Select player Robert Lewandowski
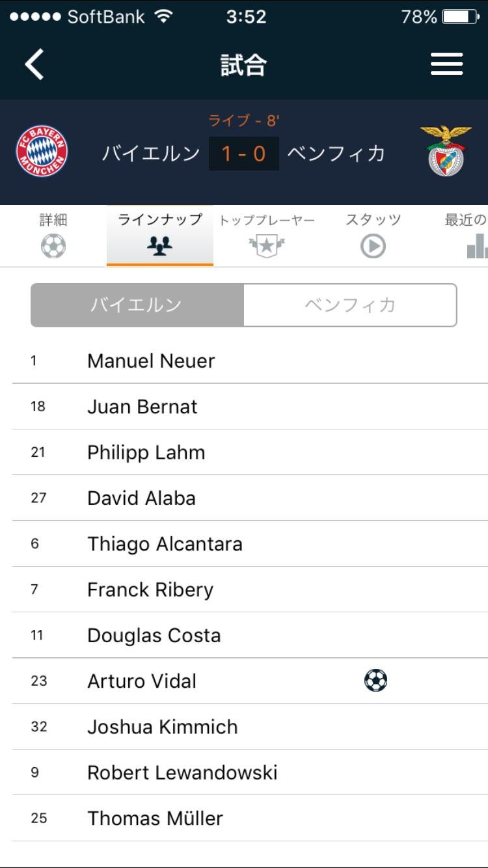The image size is (488, 868). tap(182, 772)
